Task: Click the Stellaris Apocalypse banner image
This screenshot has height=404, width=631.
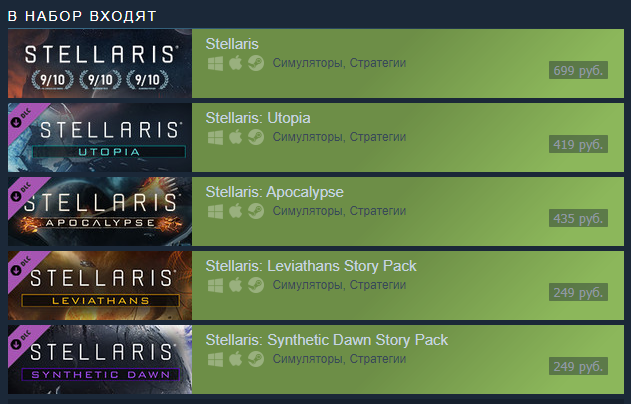Action: [100, 212]
